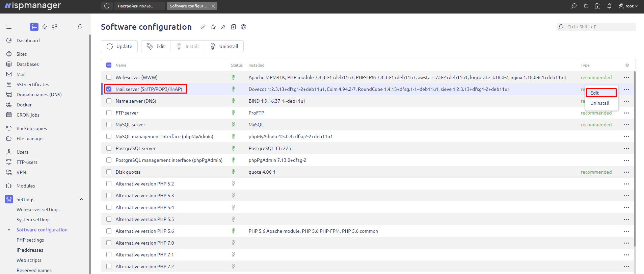
Task: Pin the Software configuration page
Action: [x=223, y=27]
